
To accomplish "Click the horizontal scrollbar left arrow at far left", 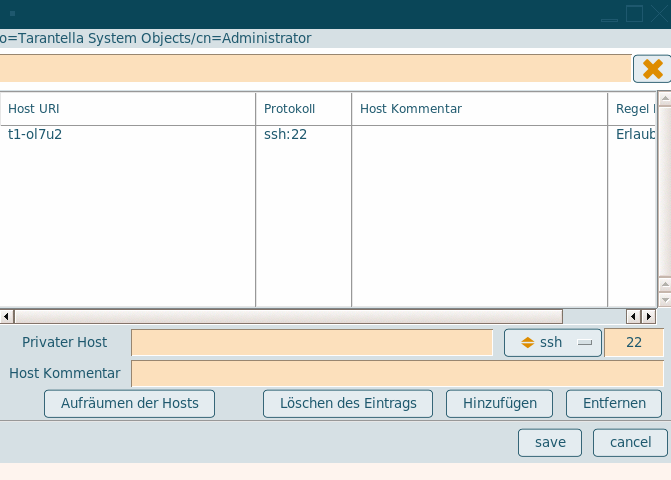I will (7, 316).
